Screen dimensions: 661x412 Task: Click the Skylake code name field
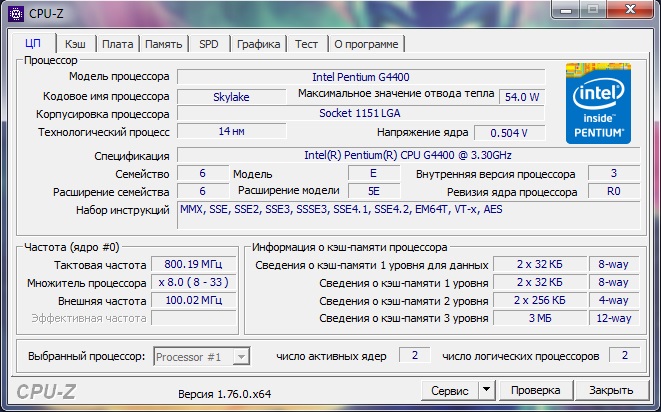tap(231, 97)
